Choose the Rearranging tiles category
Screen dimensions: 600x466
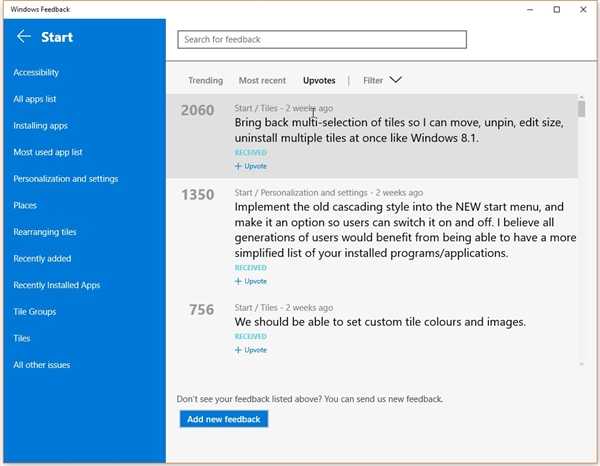pyautogui.click(x=45, y=232)
